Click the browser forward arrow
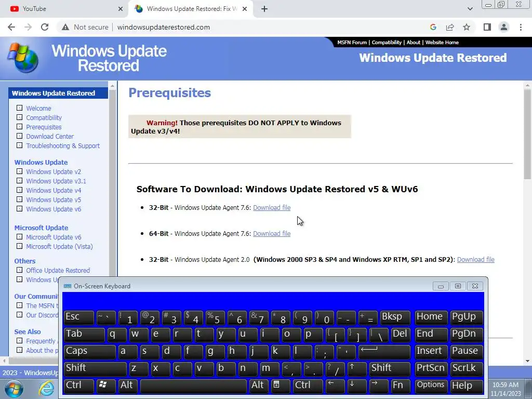This screenshot has width=532, height=399. 28,27
